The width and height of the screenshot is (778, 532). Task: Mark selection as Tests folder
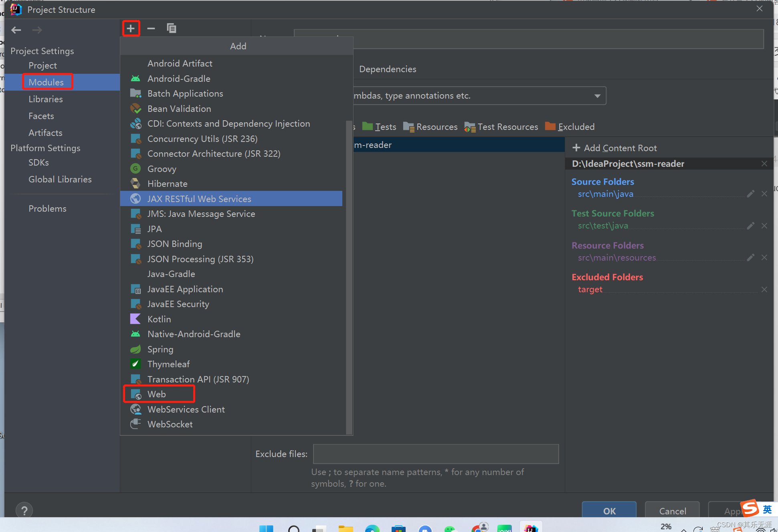380,127
